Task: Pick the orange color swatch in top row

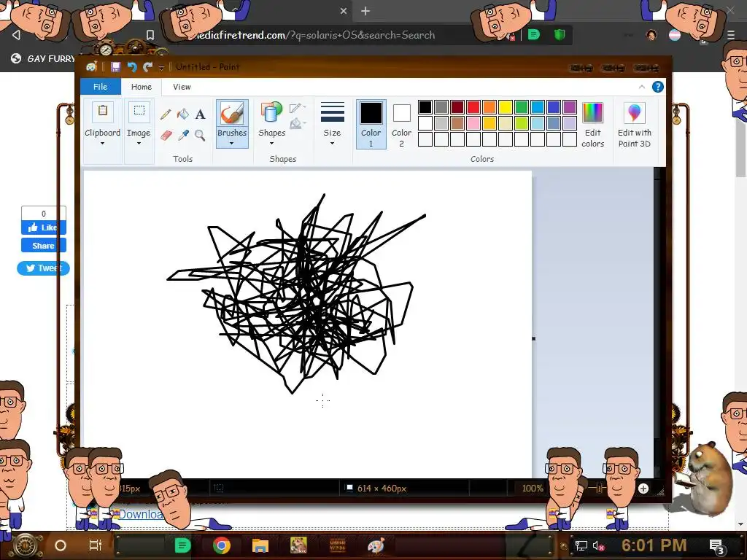Action: point(489,107)
